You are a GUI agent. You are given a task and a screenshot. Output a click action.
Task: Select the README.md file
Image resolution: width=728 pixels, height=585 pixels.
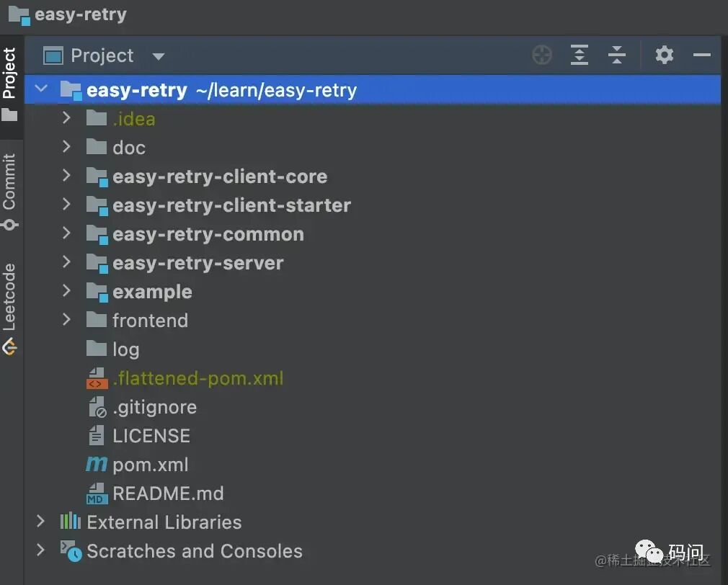click(x=168, y=494)
